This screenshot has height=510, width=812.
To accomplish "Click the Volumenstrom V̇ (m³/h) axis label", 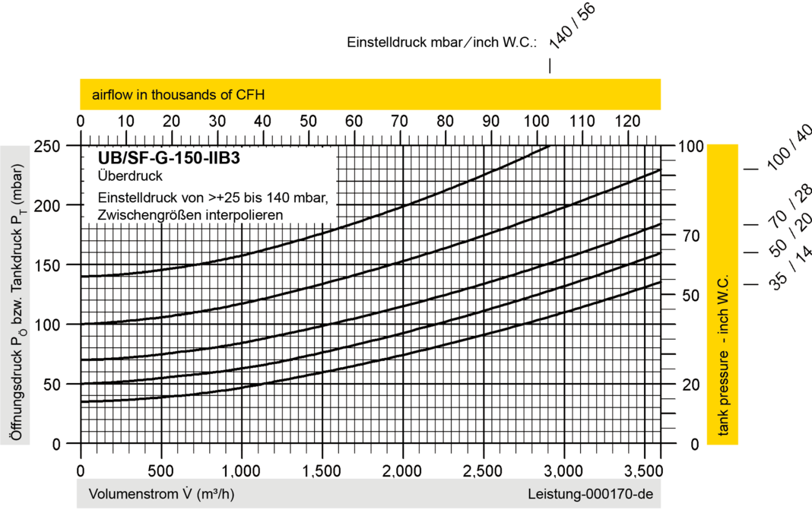I will (162, 493).
